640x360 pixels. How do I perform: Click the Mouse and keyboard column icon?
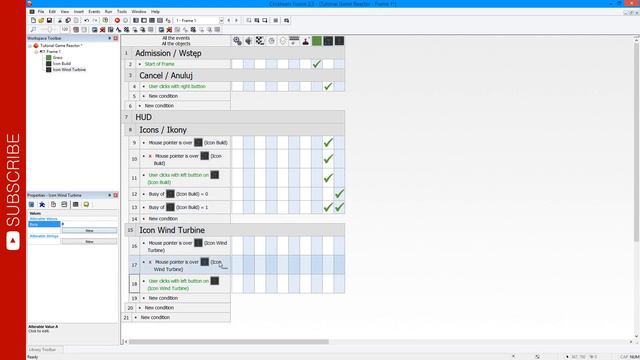point(294,41)
